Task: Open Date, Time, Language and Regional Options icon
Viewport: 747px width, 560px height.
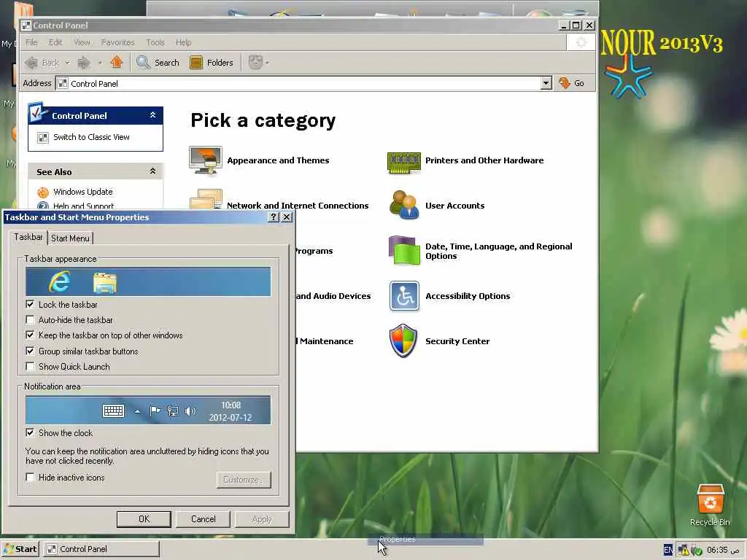Action: (404, 250)
